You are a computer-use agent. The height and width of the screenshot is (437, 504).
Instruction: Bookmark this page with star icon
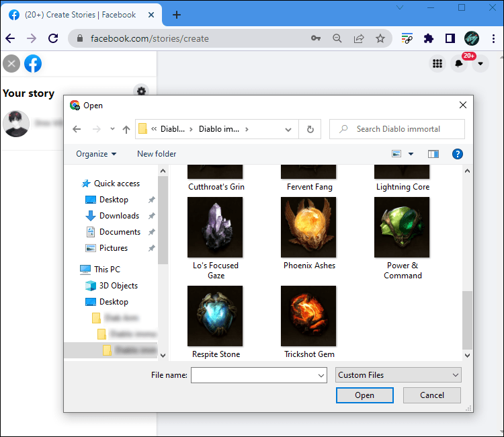pos(380,38)
